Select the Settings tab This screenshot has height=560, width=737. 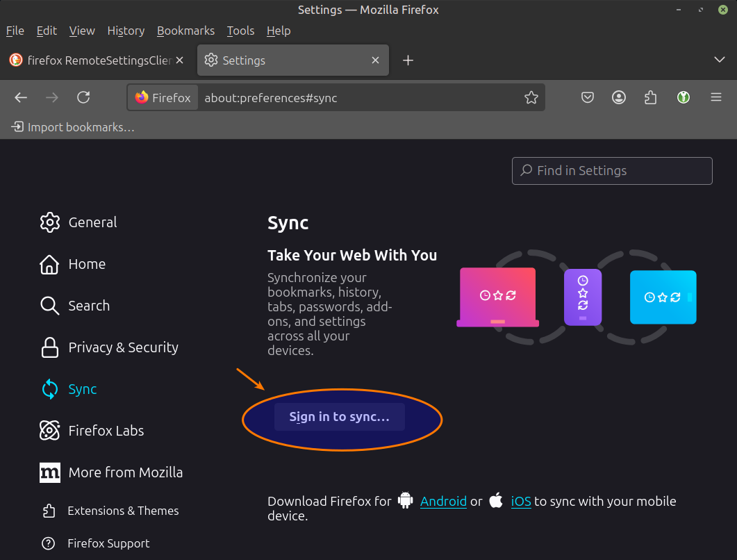click(293, 60)
